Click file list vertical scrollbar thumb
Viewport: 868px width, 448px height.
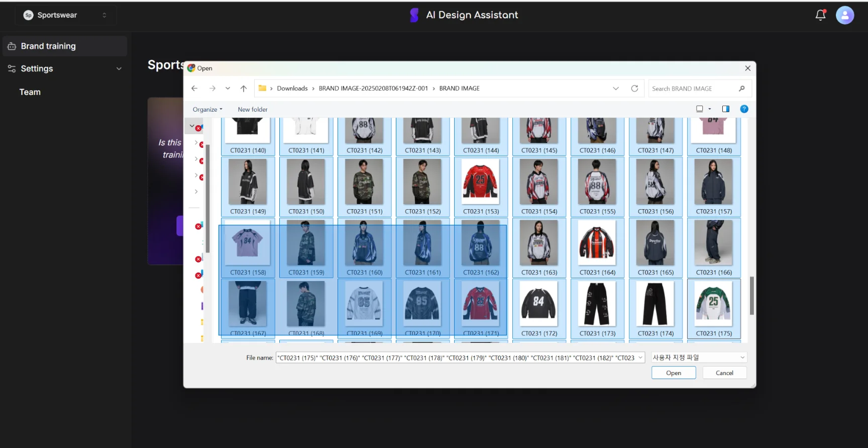pyautogui.click(x=752, y=296)
